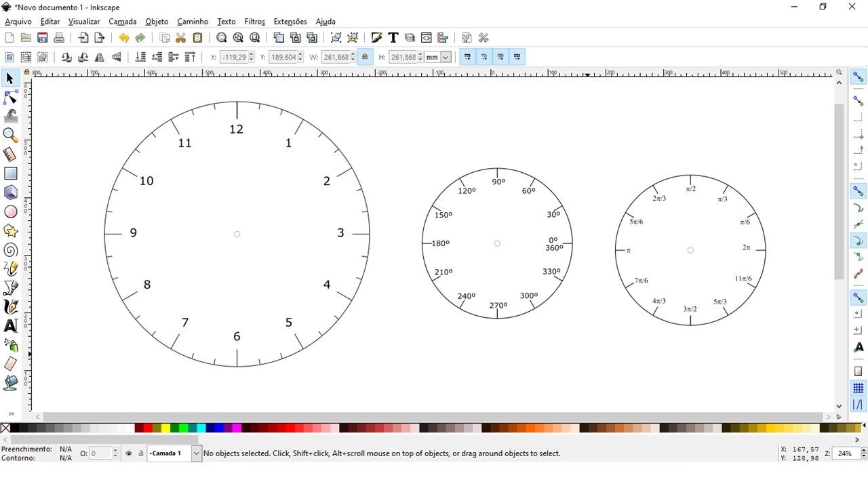Select the Bezier pen tool
The height and width of the screenshot is (488, 868).
pos(10,288)
